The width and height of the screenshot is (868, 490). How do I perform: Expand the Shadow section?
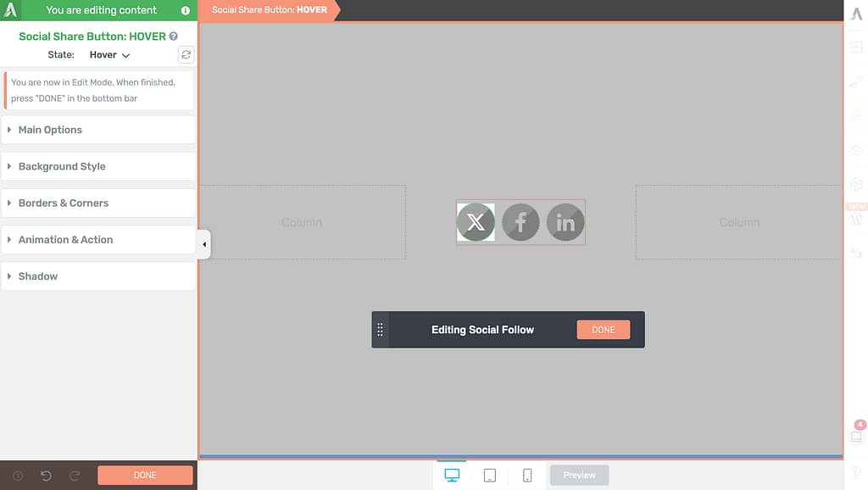[x=98, y=276]
